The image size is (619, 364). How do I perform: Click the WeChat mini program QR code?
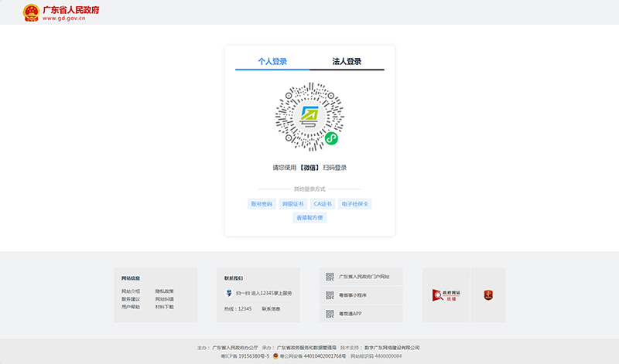pos(309,116)
